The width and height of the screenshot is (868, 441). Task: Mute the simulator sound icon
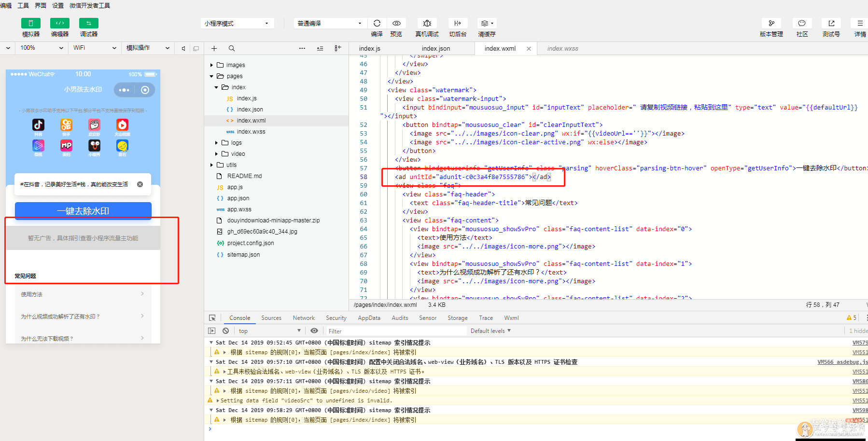tap(183, 48)
